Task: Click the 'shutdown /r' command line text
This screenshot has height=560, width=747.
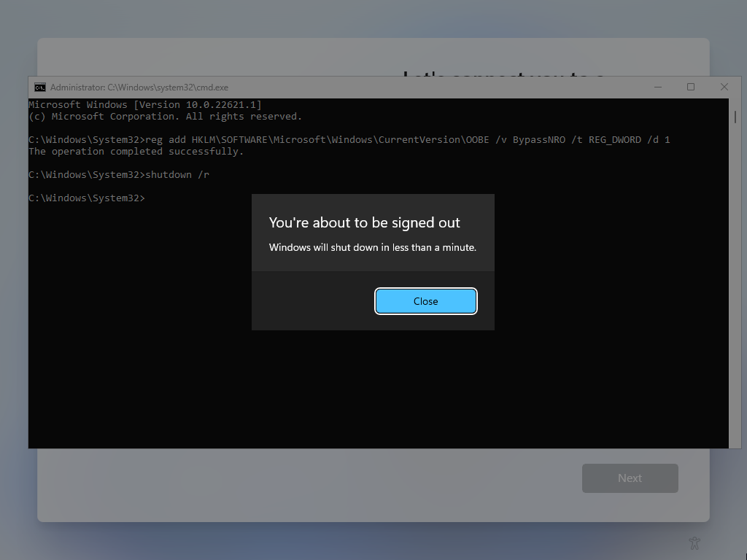Action: click(x=177, y=175)
